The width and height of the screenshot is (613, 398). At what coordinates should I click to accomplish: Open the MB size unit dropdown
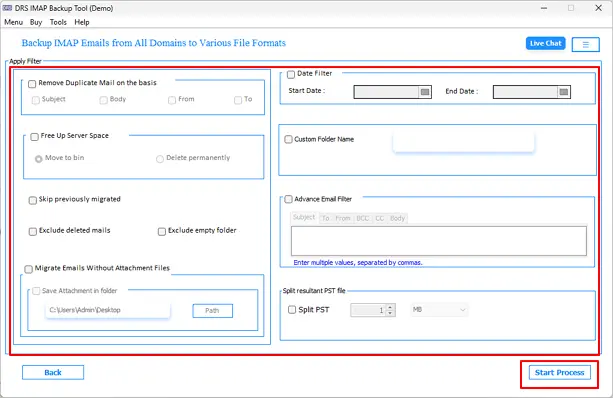tap(439, 310)
